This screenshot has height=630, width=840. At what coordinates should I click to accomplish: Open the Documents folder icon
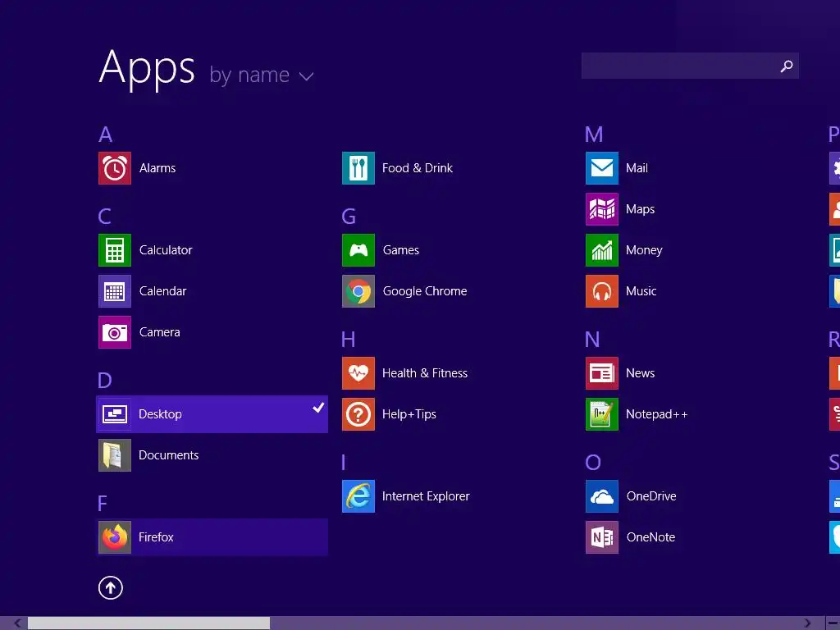[x=115, y=455]
